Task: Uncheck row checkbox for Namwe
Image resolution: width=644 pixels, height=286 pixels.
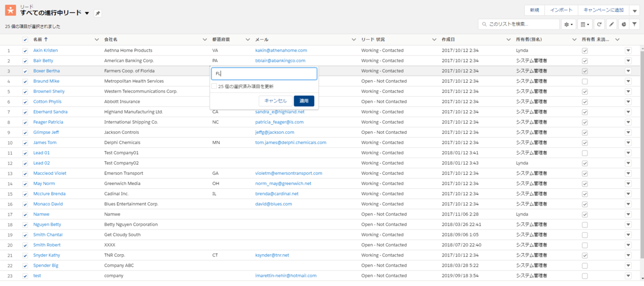Action: [25, 214]
